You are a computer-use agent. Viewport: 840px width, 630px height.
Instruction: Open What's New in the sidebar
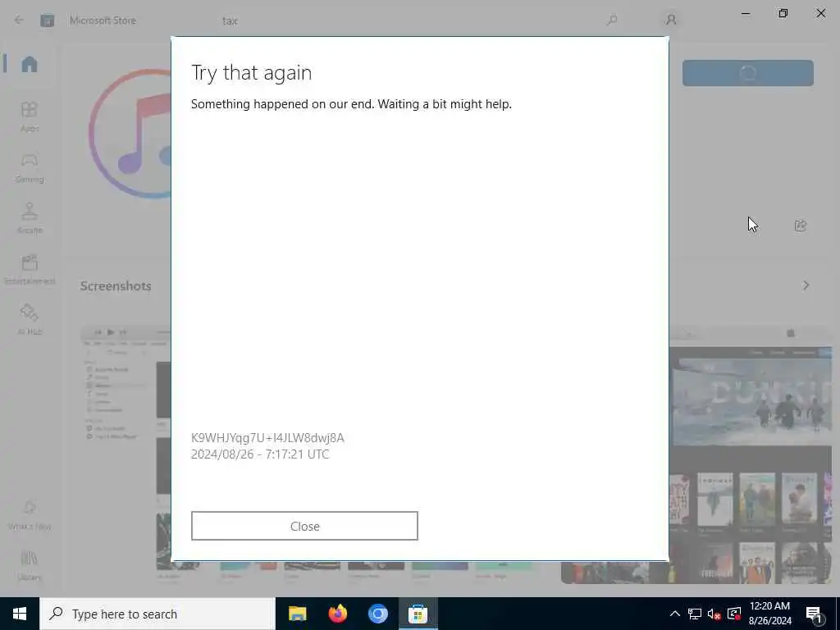(30, 515)
